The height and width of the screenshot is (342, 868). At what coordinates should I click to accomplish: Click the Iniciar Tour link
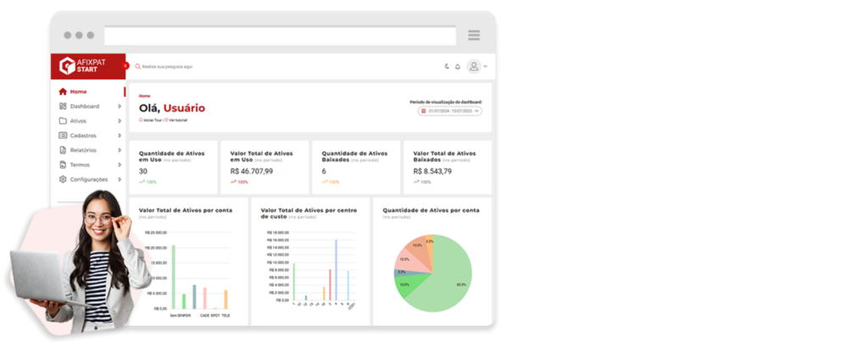click(152, 120)
